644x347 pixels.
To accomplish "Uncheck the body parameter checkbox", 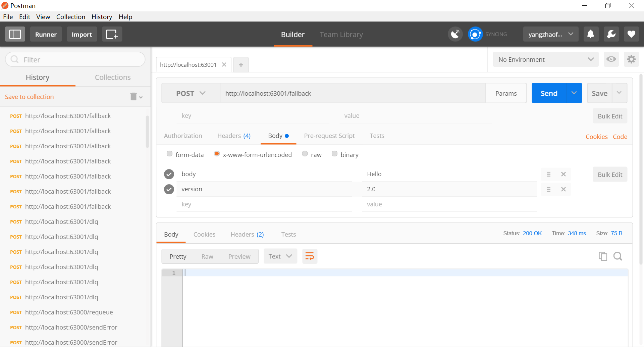I will pos(169,174).
